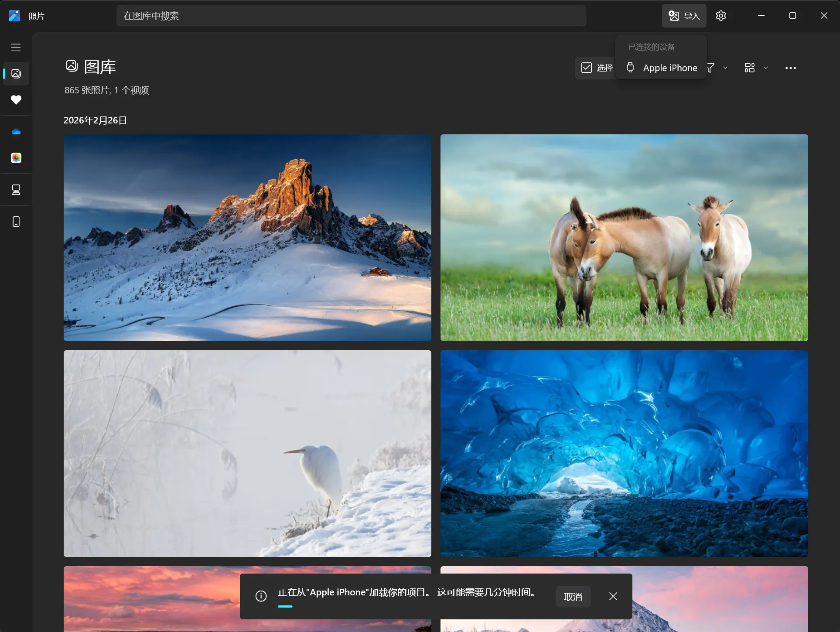
Task: Click the 导入 import button
Action: pyautogui.click(x=684, y=16)
